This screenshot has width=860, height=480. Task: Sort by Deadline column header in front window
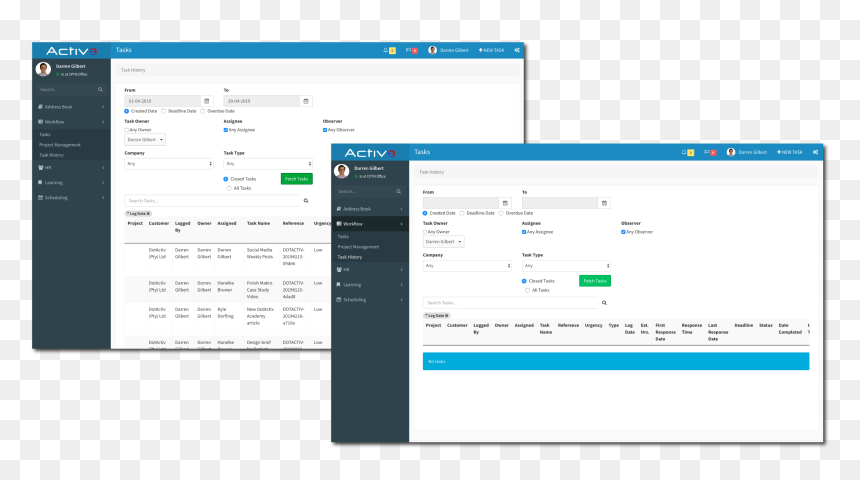744,325
